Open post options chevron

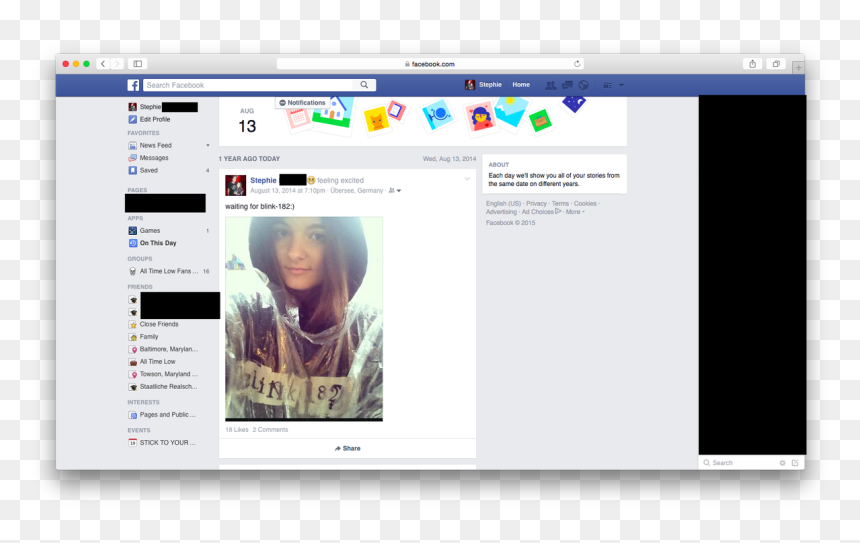[x=467, y=179]
